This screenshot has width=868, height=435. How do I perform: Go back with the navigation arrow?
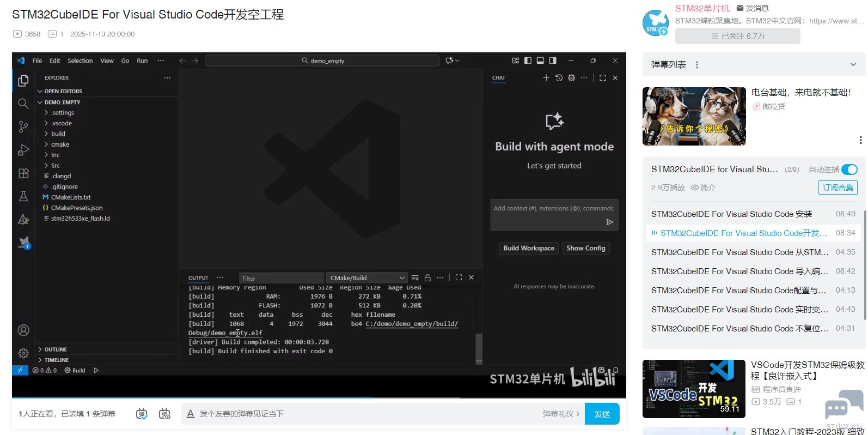pyautogui.click(x=182, y=61)
